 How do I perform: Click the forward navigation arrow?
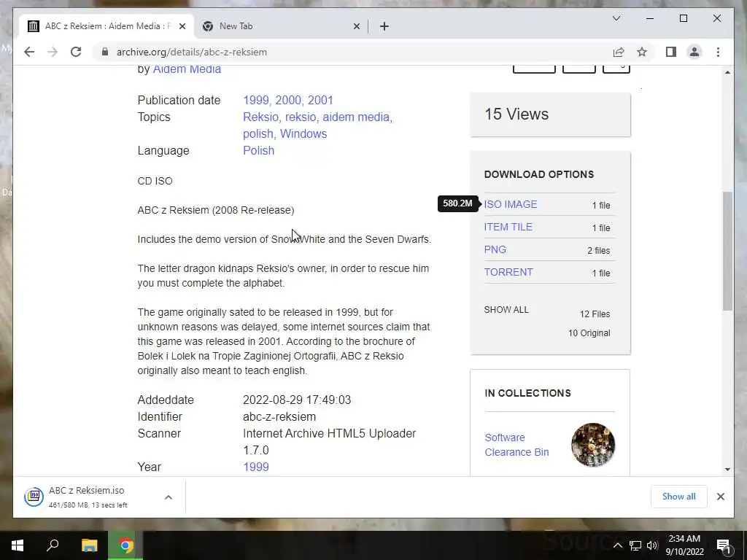[53, 52]
